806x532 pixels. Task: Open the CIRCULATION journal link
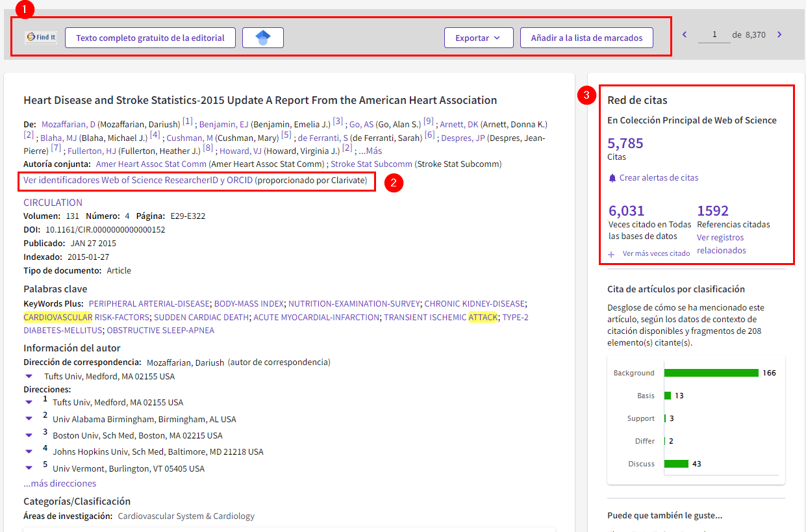[x=53, y=203]
